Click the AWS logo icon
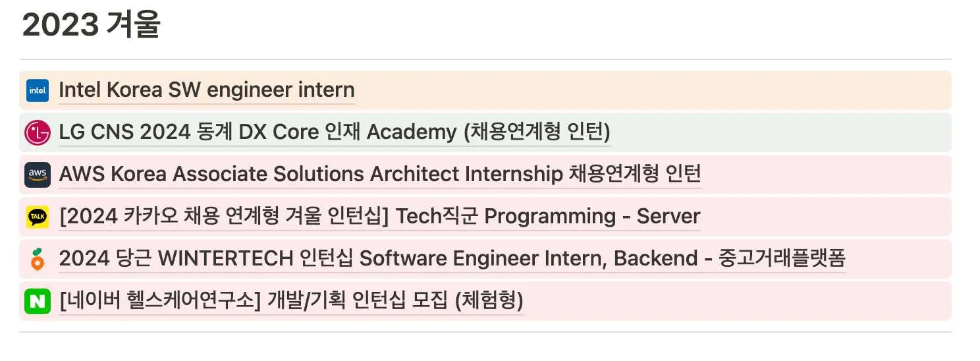The width and height of the screenshot is (980, 361). click(x=38, y=175)
